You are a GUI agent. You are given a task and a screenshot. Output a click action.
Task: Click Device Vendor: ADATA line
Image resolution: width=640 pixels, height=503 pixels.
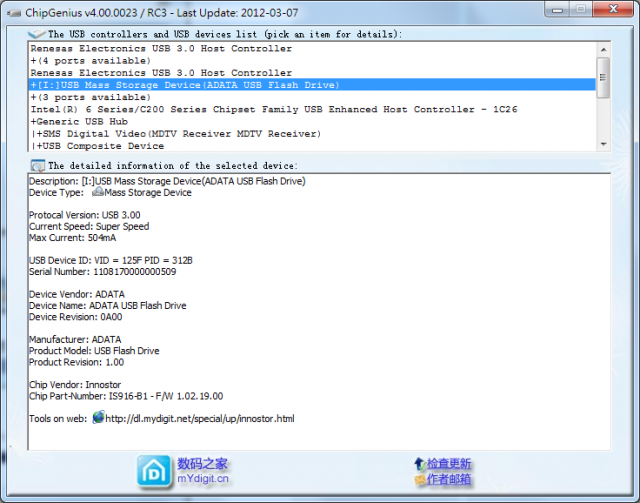pyautogui.click(x=77, y=294)
